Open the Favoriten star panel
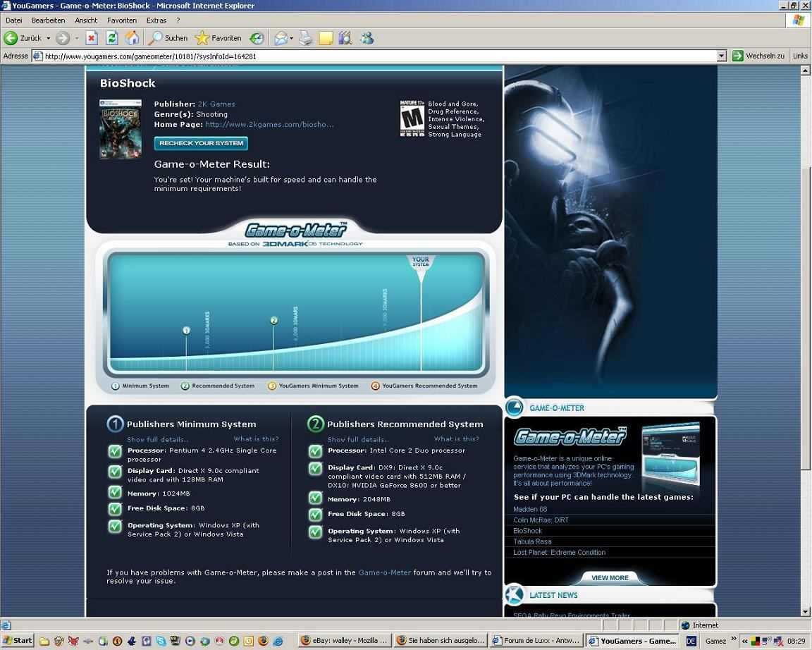The image size is (812, 650). (219, 38)
